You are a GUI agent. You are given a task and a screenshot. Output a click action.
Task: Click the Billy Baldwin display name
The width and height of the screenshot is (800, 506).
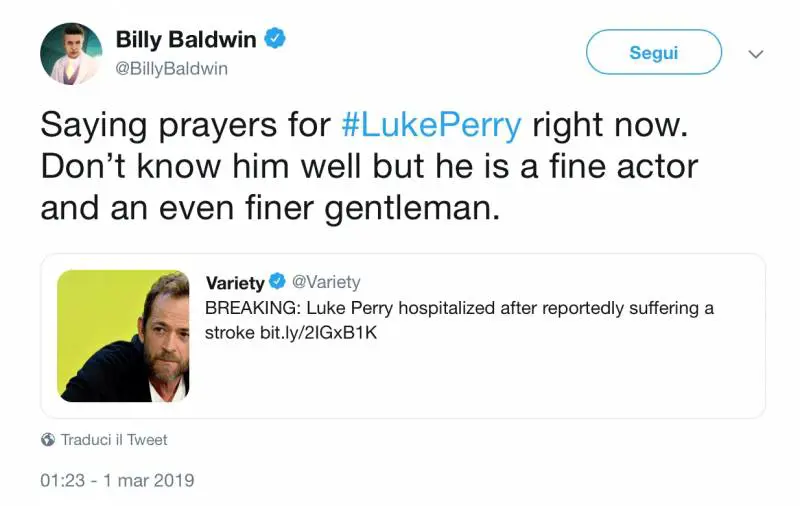click(x=187, y=40)
